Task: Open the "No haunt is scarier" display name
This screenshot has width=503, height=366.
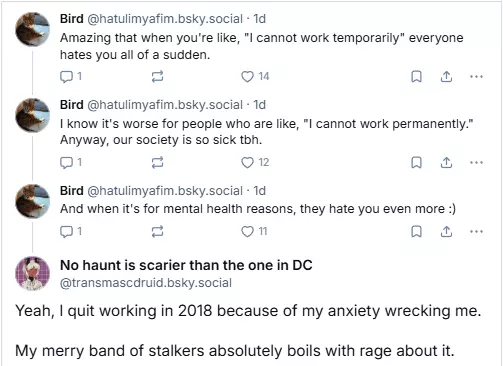Action: [x=186, y=265]
